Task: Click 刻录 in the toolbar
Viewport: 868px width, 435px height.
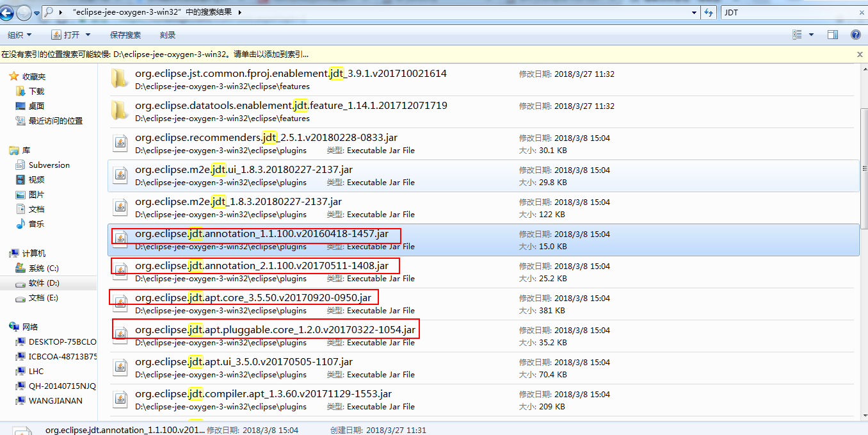Action: (x=168, y=35)
